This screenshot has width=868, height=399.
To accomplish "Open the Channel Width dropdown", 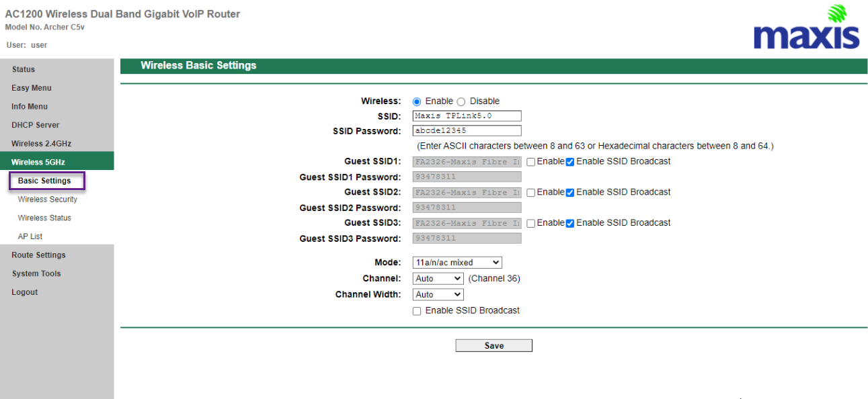I will (438, 294).
